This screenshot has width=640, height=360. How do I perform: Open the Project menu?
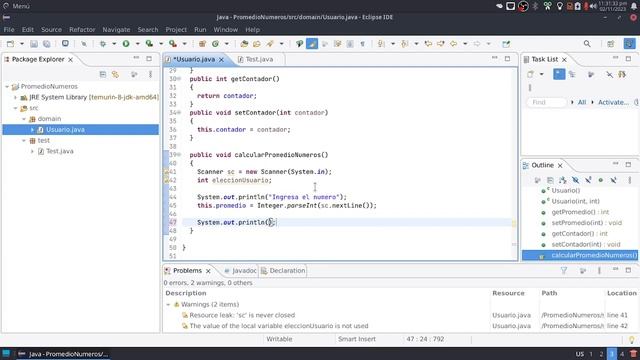pyautogui.click(x=176, y=30)
